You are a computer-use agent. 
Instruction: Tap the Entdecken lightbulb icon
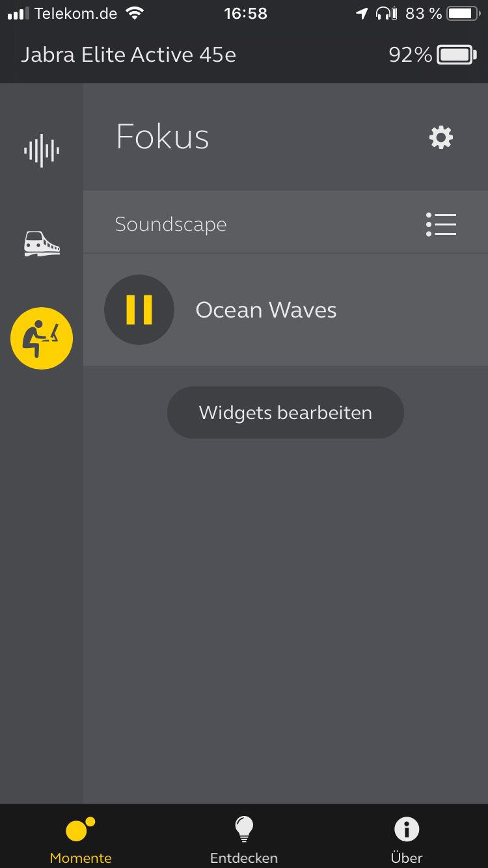(244, 830)
